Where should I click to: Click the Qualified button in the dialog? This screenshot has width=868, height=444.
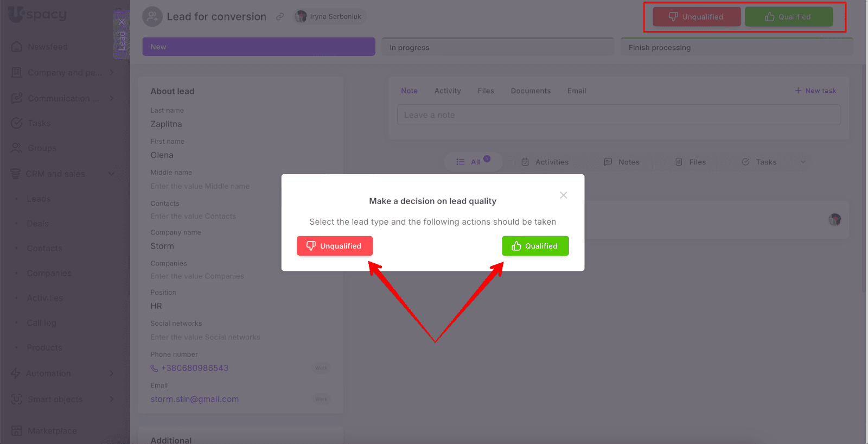[x=535, y=246]
